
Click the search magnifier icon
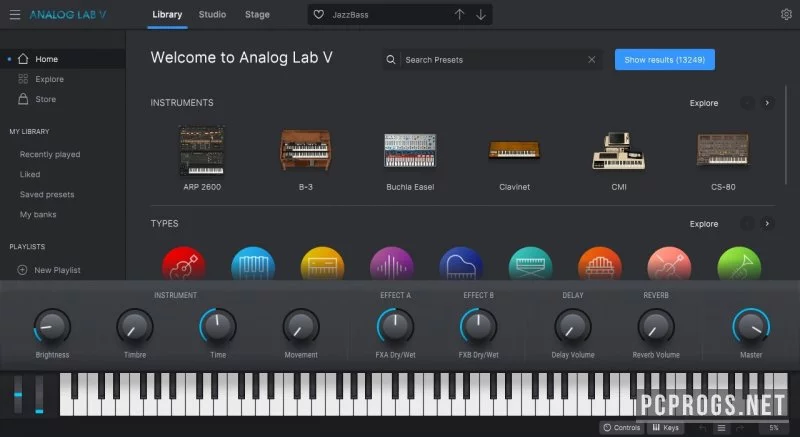pos(391,60)
